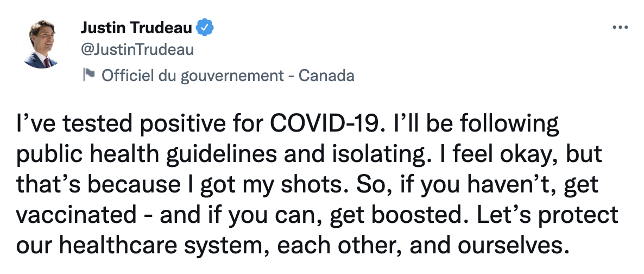
Task: Click the @JustinTrudeau handle
Action: point(137,50)
